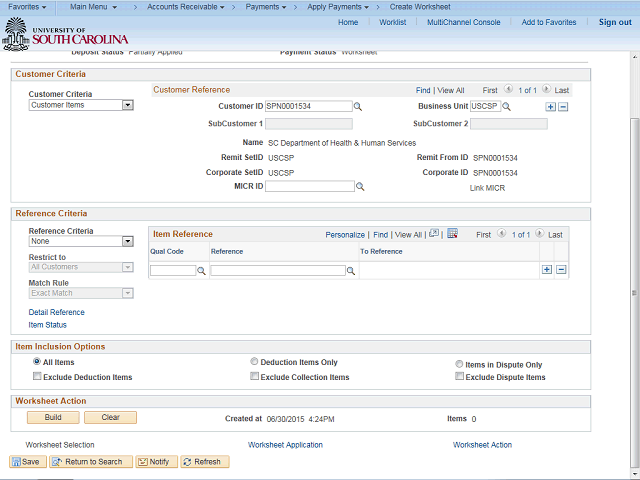Select All Items radio option
This screenshot has height=480, width=640.
point(37,361)
